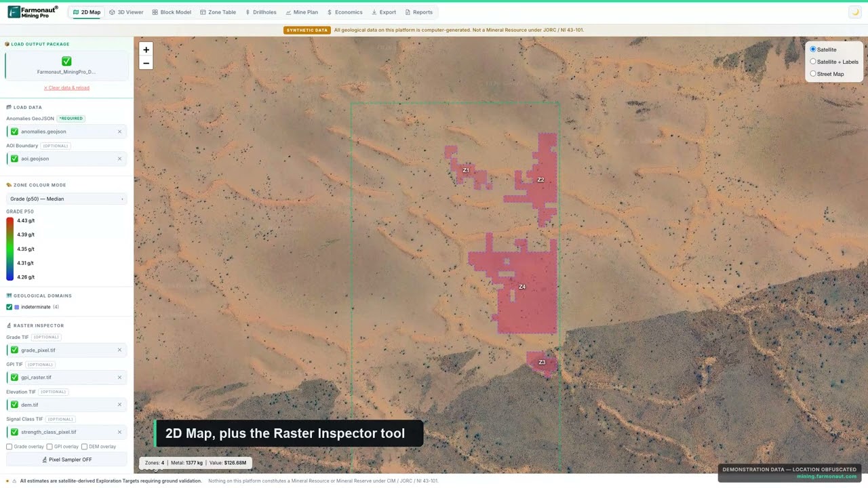Click the Load Data folder icon

9,107
